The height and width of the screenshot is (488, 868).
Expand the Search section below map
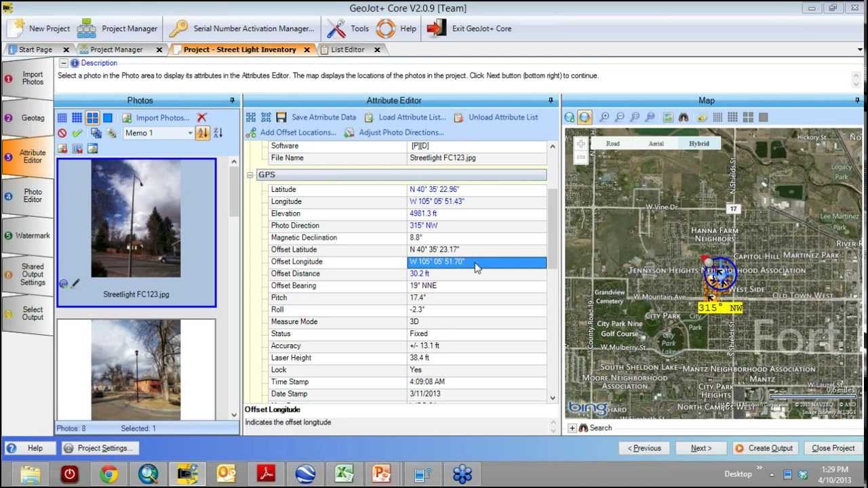click(572, 428)
